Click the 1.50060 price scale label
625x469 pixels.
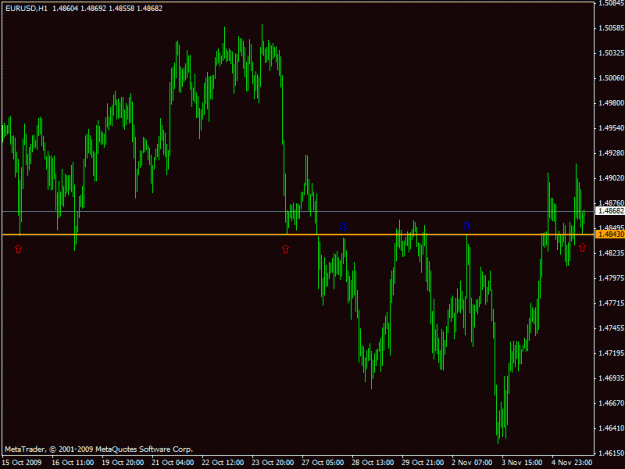click(611, 78)
